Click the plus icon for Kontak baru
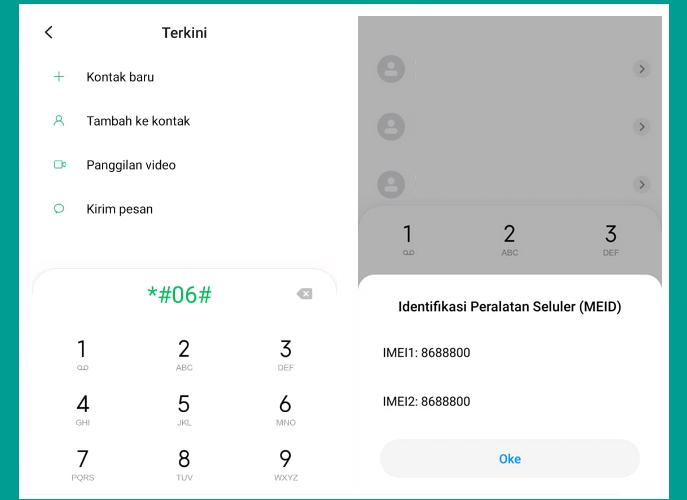 point(59,77)
